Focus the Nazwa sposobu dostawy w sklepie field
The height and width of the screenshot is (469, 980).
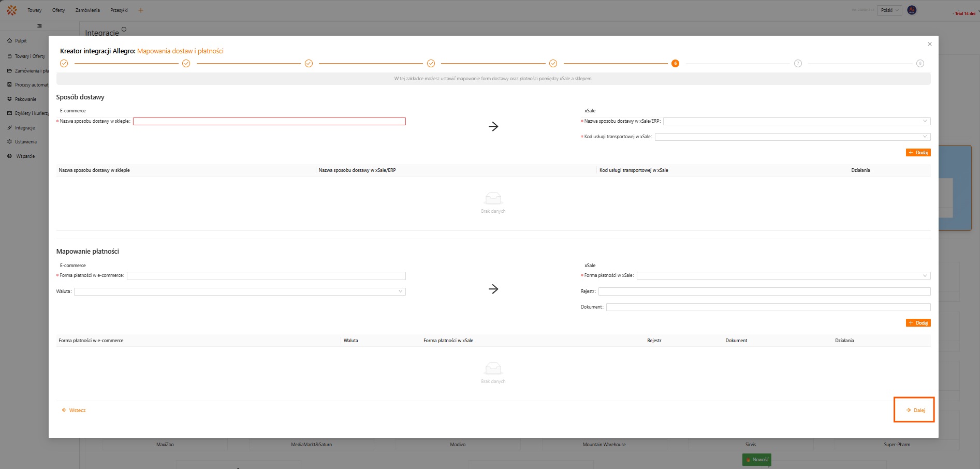[269, 121]
